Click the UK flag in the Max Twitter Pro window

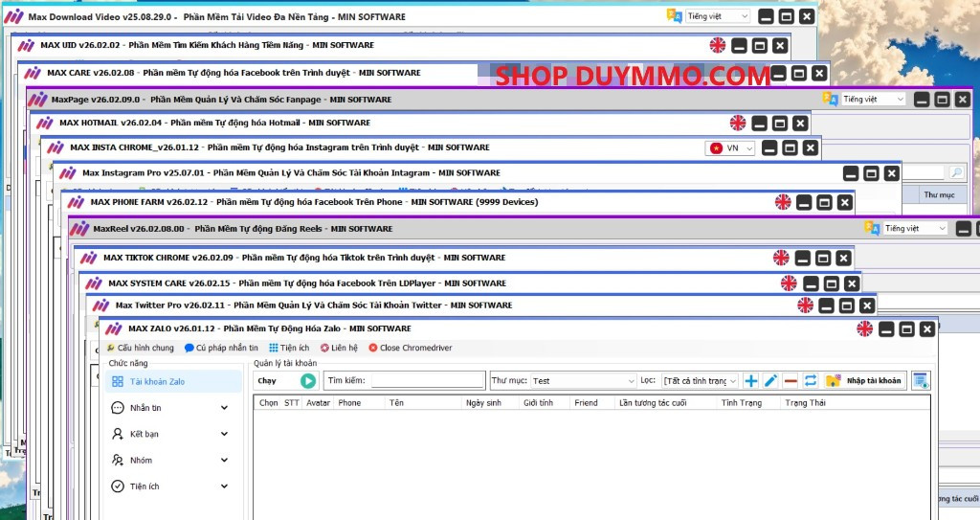click(805, 305)
